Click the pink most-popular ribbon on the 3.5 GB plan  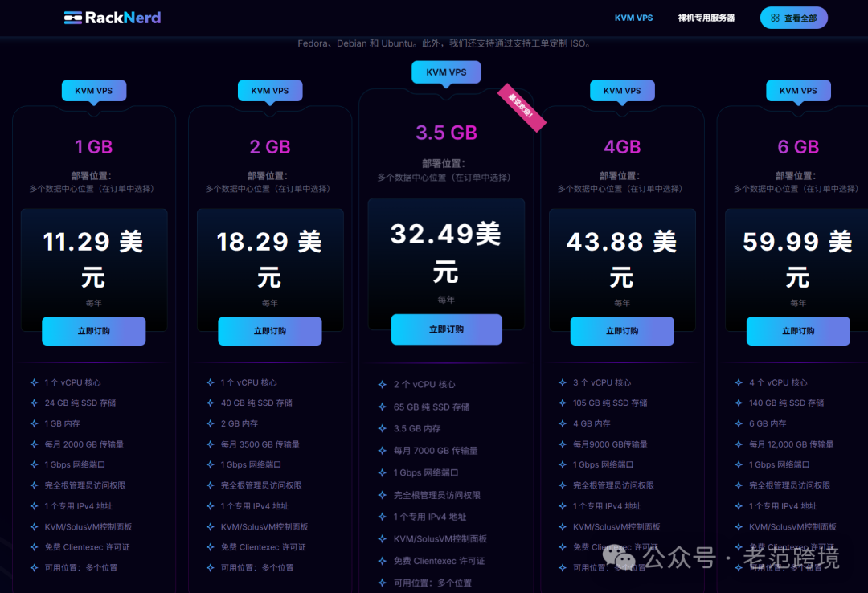[522, 108]
